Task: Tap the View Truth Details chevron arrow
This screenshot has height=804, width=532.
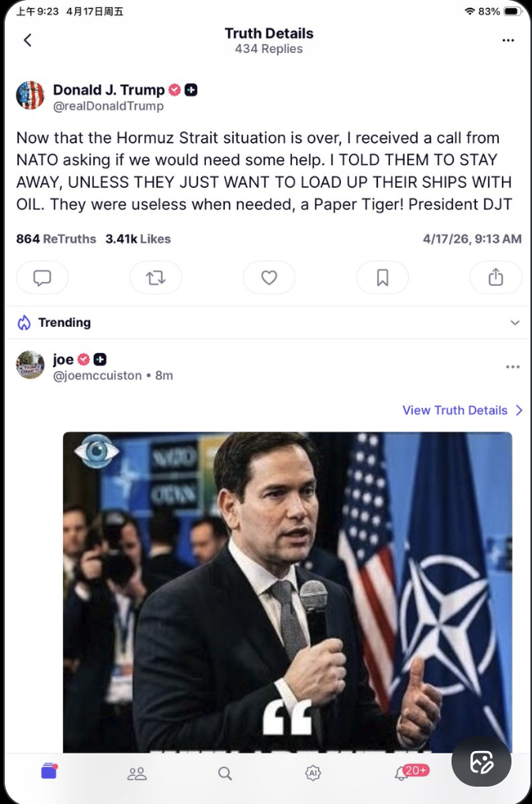Action: pos(519,410)
